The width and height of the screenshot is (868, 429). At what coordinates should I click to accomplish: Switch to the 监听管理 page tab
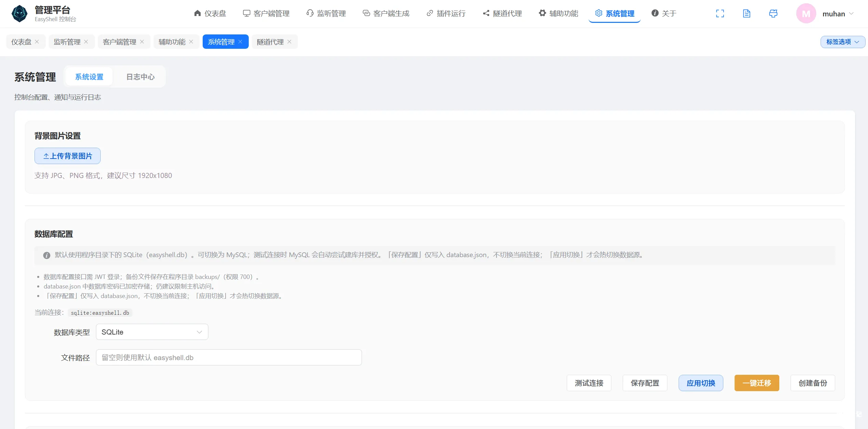[67, 42]
